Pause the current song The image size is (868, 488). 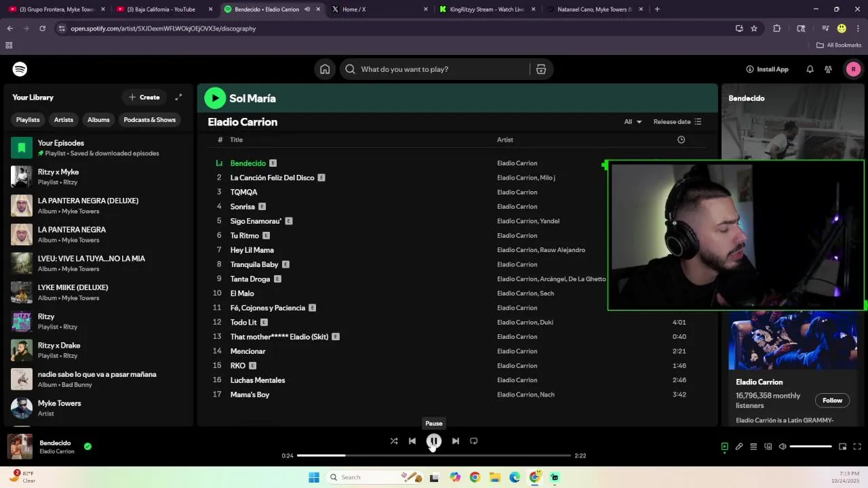434,441
